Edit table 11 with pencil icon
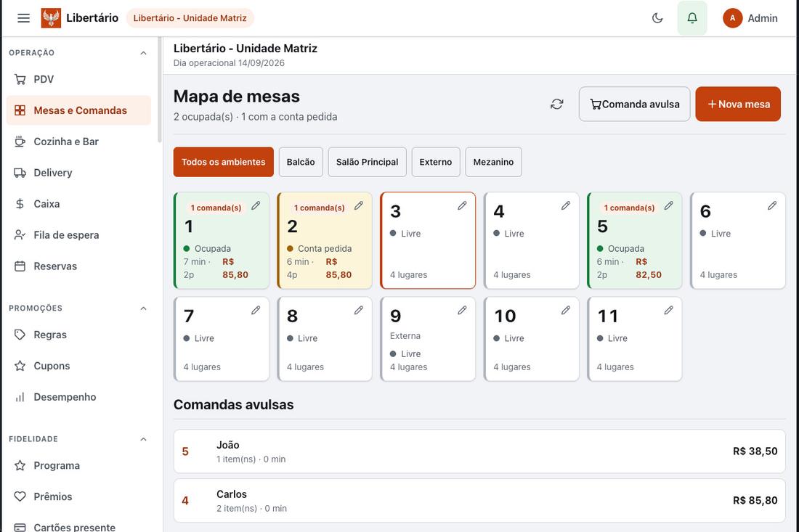The width and height of the screenshot is (799, 532). [x=668, y=310]
